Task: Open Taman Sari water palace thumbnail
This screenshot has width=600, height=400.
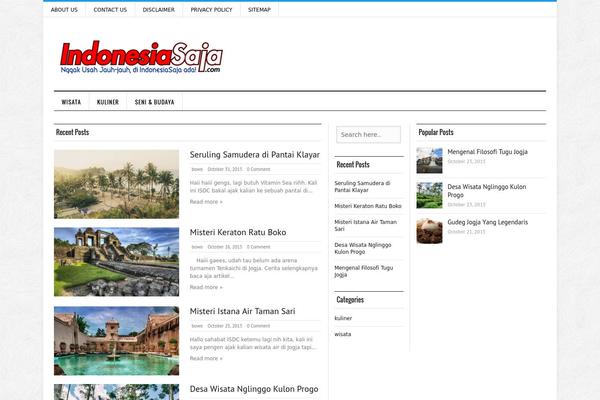Action: click(116, 341)
